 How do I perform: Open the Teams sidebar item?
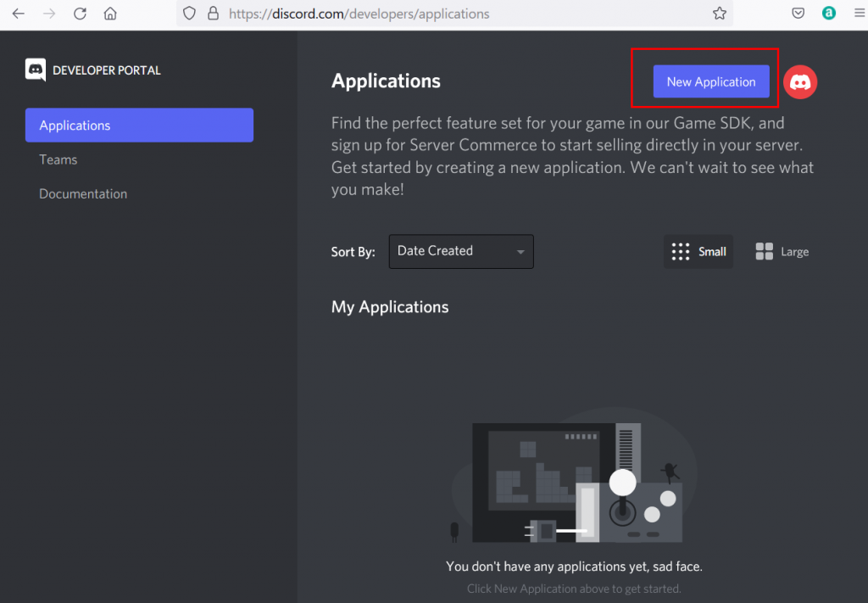click(58, 159)
